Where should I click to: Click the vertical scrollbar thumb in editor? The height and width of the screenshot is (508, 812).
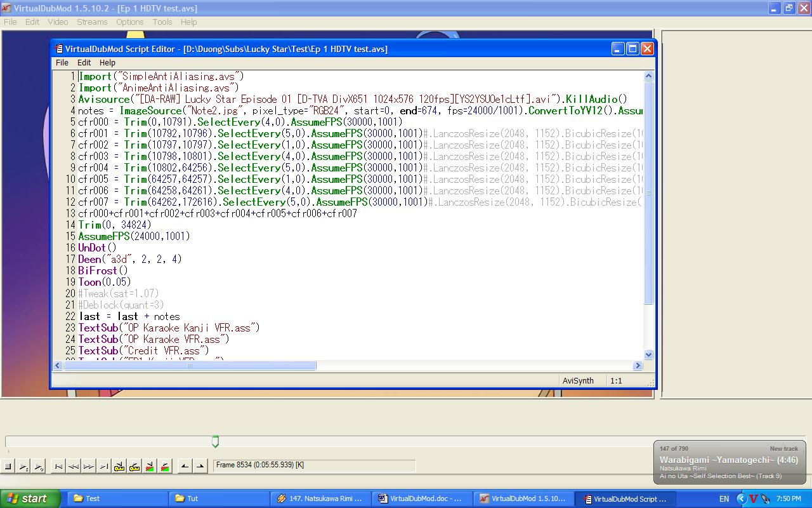point(648,193)
